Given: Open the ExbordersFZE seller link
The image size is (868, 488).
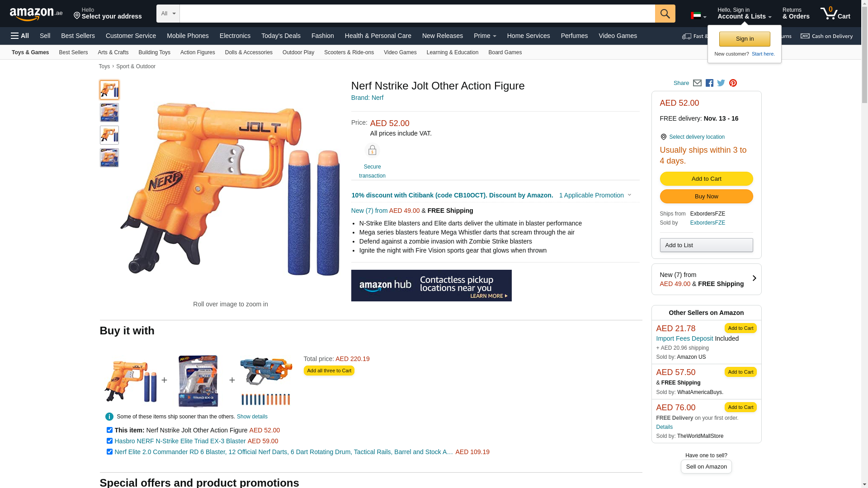Looking at the screenshot, I should [x=708, y=223].
